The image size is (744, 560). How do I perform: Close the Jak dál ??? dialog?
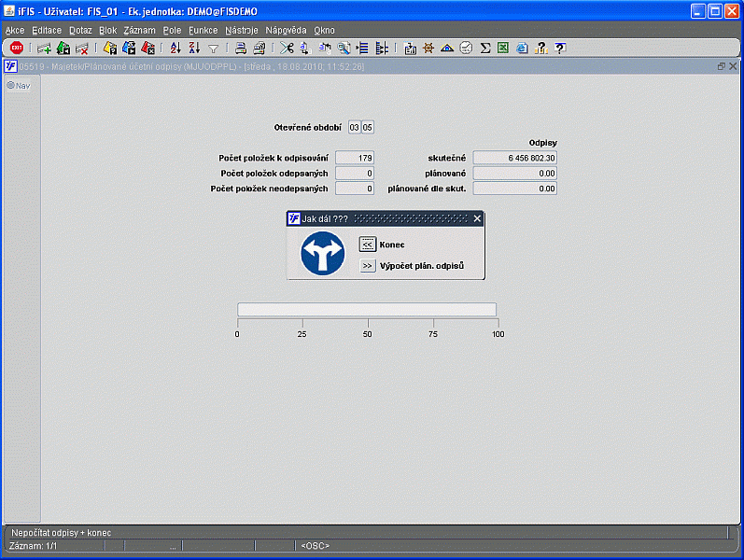point(477,218)
